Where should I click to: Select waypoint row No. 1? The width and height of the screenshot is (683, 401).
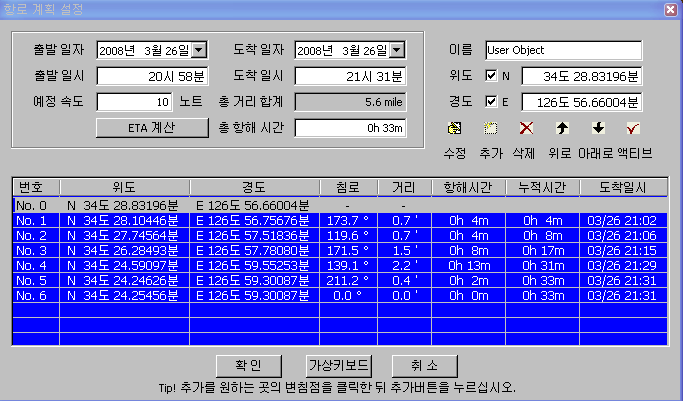(x=340, y=220)
